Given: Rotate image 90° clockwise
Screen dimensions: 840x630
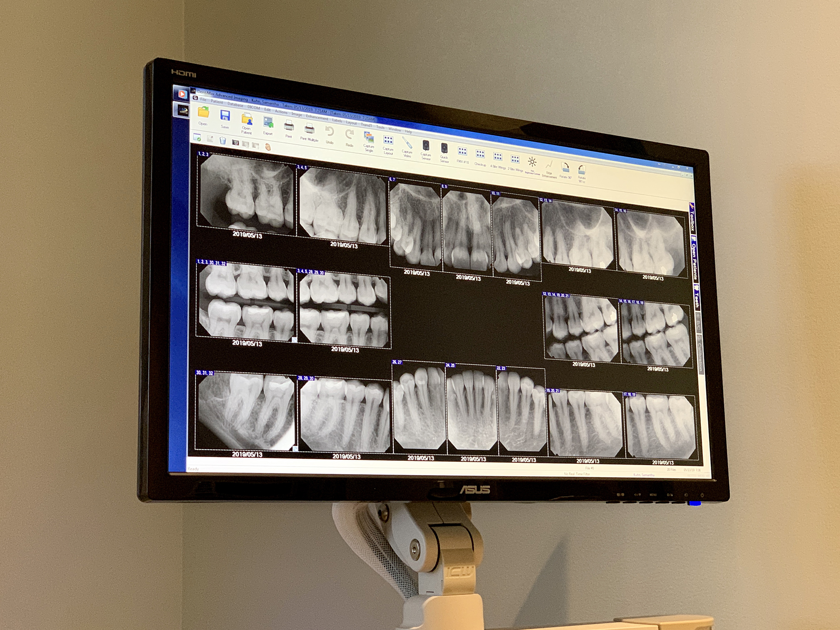Looking at the screenshot, I should 565,168.
